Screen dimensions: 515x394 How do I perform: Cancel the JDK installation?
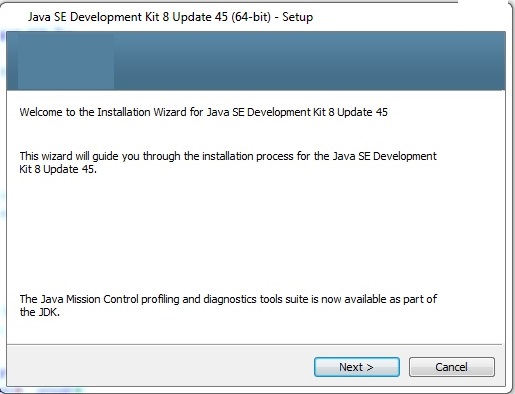452,367
